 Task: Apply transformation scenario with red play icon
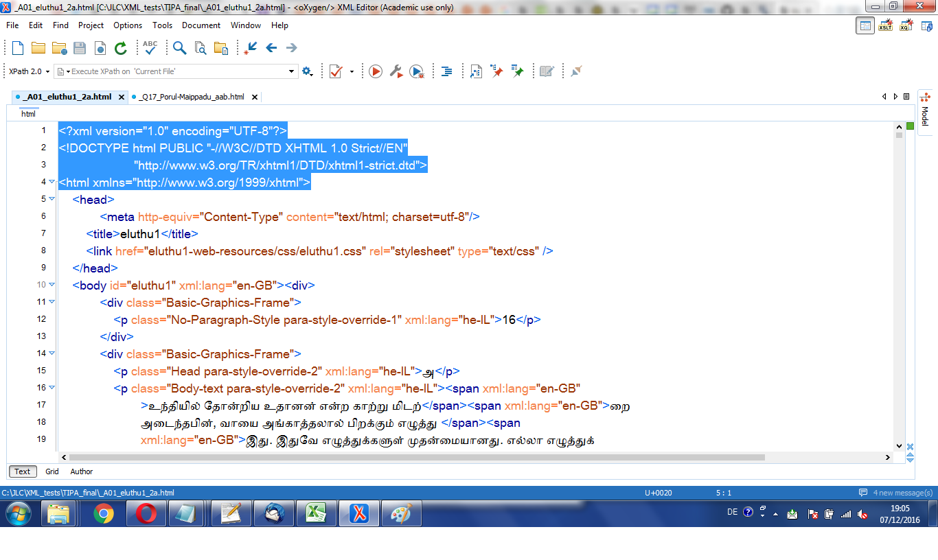375,71
